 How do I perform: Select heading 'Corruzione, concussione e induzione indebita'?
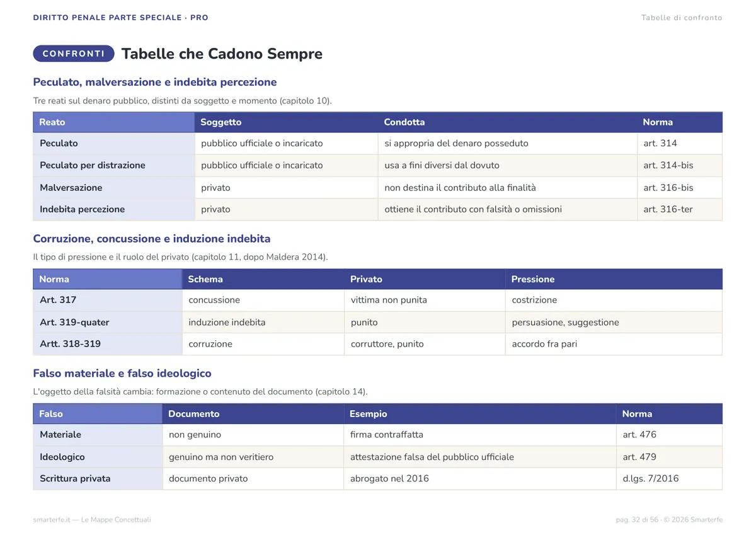coord(152,239)
